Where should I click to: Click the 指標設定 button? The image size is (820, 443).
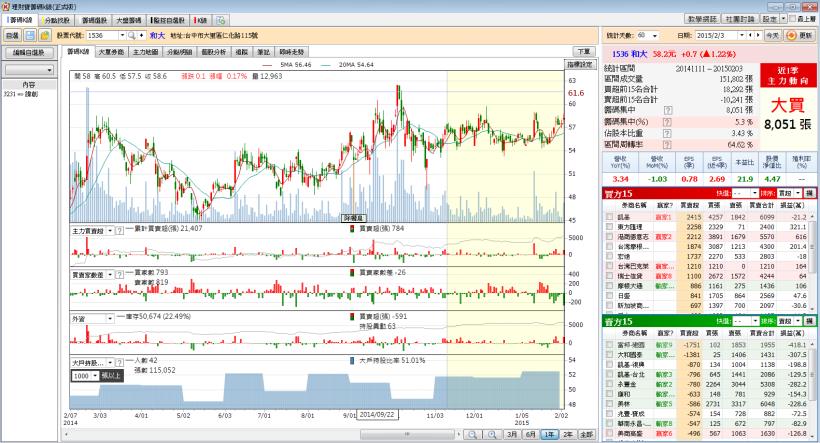pyautogui.click(x=580, y=64)
